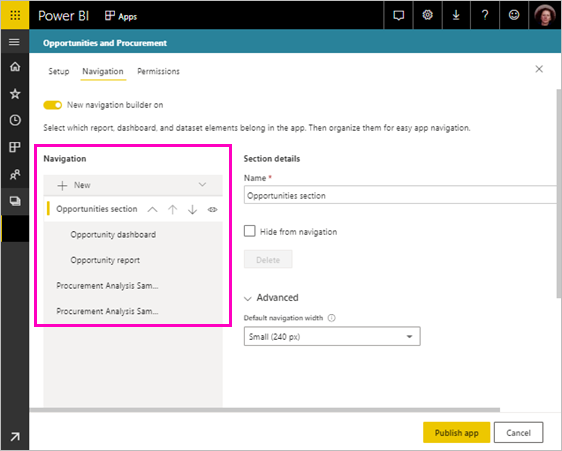Click the vertical scrollbar on right
Image resolution: width=562 pixels, height=451 pixels.
[x=559, y=194]
